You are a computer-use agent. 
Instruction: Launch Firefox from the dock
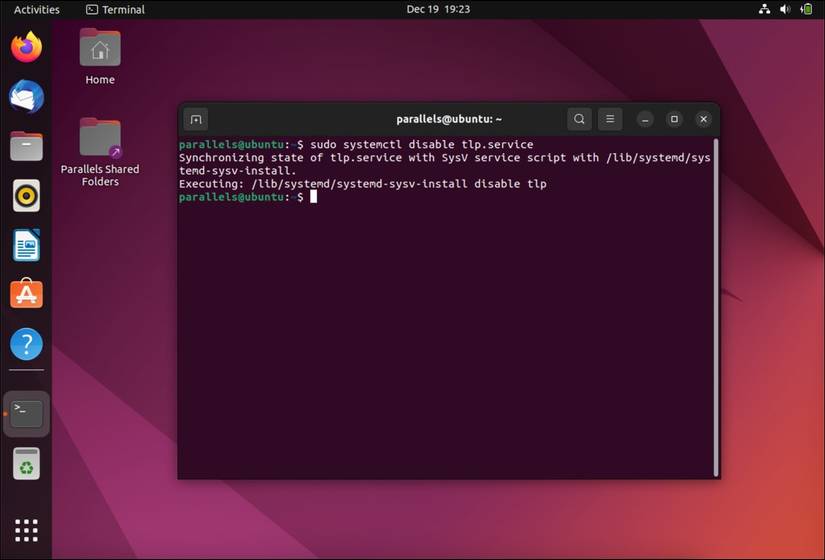[x=26, y=47]
